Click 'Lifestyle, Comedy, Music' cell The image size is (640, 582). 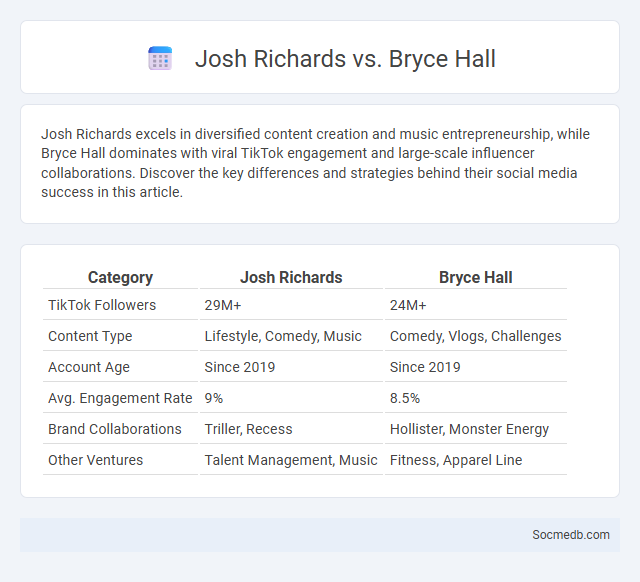click(x=283, y=336)
